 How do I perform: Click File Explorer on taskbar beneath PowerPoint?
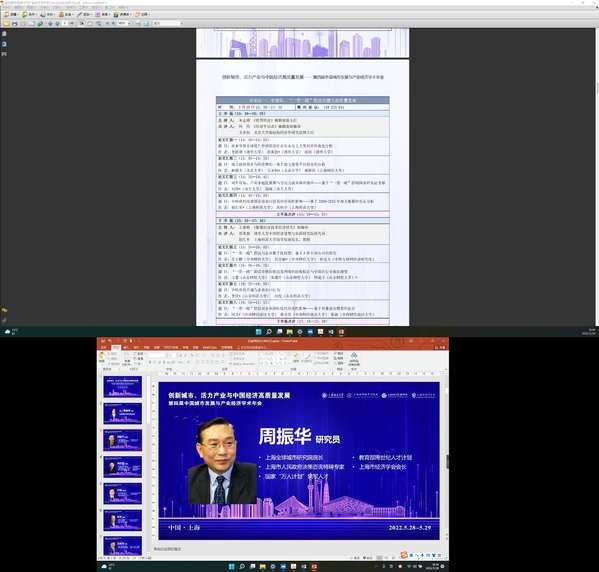(x=262, y=566)
